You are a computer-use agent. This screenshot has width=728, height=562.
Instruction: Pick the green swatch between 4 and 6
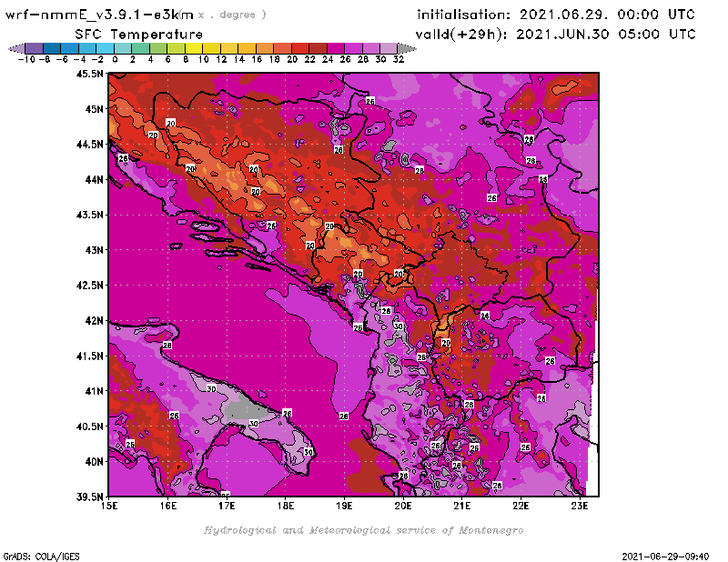pos(158,48)
